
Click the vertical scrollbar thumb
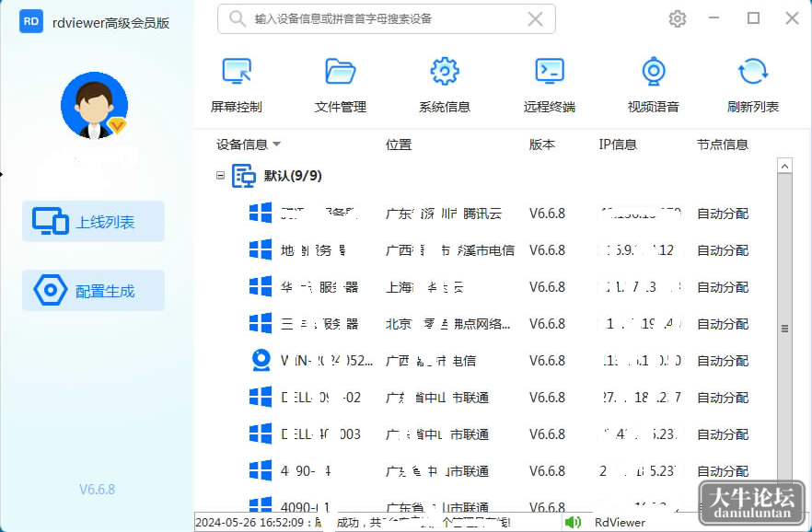784,328
